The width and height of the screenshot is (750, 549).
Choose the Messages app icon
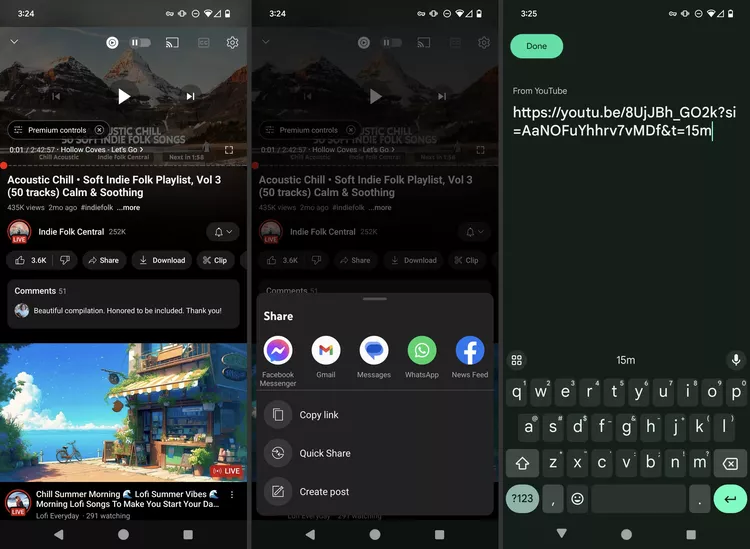point(374,351)
